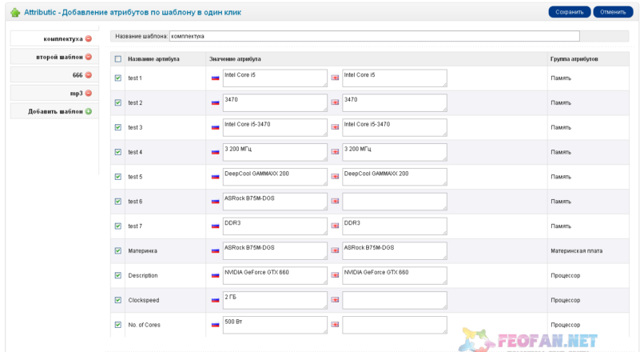644x352 pixels.
Task: Click the Russian flag icon in test 1 row
Action: pos(215,78)
